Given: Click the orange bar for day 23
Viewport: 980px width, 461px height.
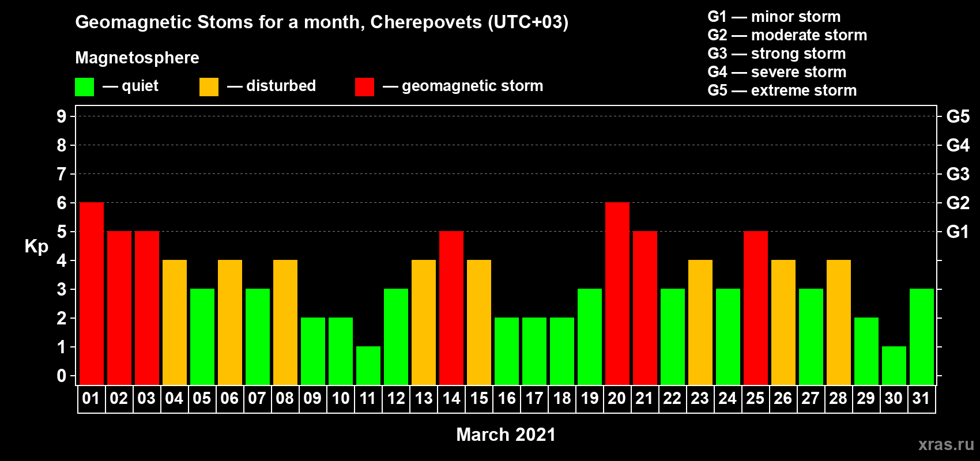Looking at the screenshot, I should point(700,323).
